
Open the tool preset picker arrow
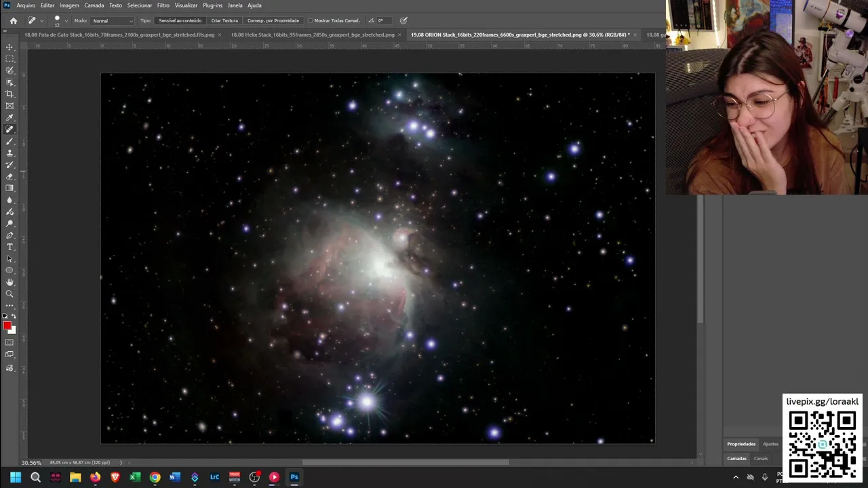pyautogui.click(x=41, y=20)
